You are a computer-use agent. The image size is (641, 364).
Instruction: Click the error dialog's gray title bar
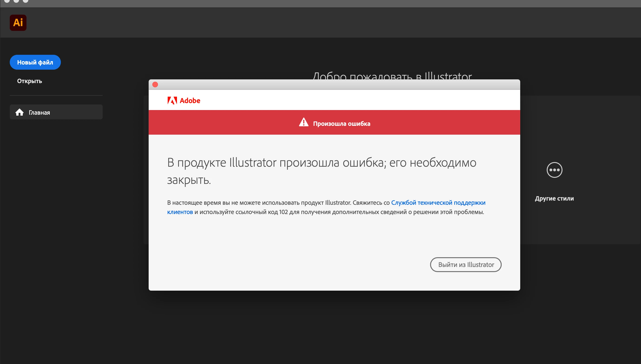334,84
